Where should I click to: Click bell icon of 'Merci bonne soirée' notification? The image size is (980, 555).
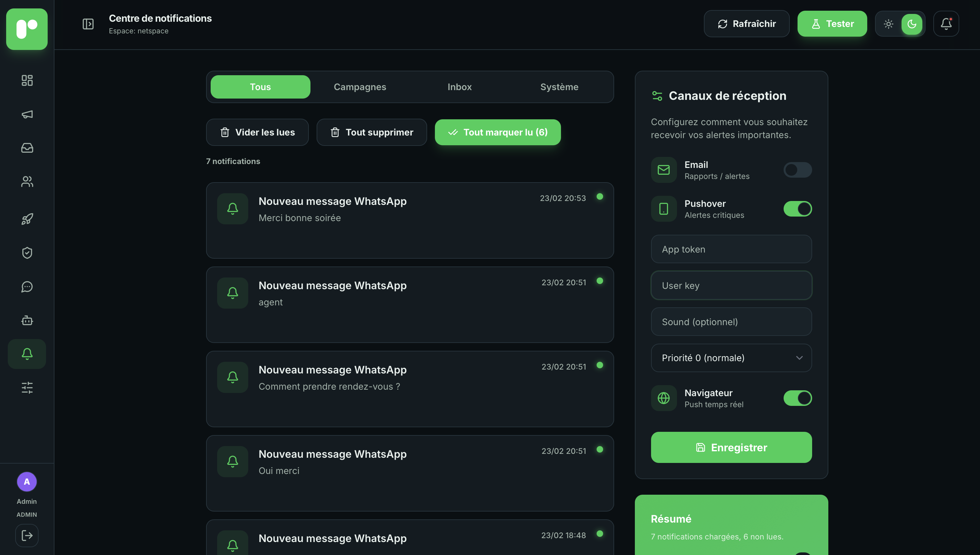pyautogui.click(x=233, y=208)
